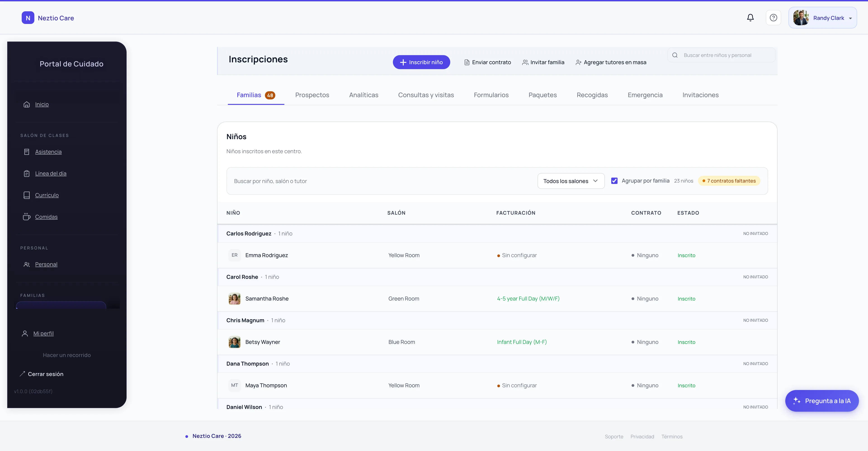Switch to the Prospectos tab

(x=312, y=95)
